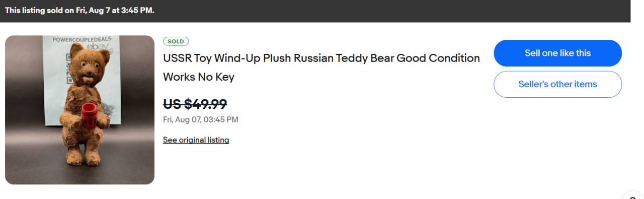This screenshot has width=644, height=199.
Task: Select the USSR Toy Wind-Up listing title
Action: tap(321, 68)
